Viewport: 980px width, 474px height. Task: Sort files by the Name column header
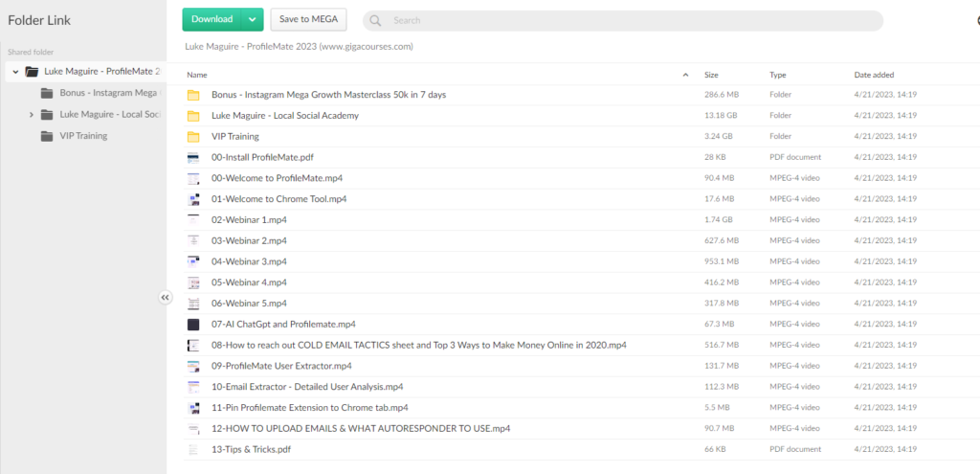pyautogui.click(x=197, y=75)
